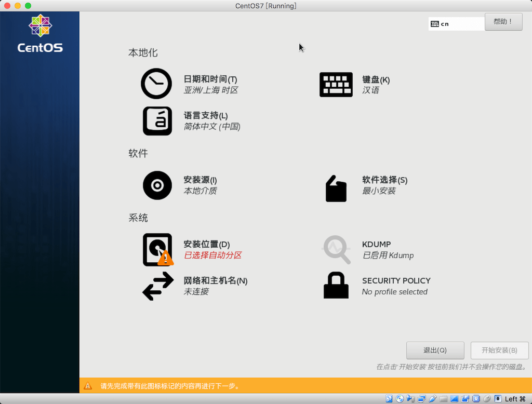
Task: Click the yellow minimize window button
Action: [x=18, y=6]
